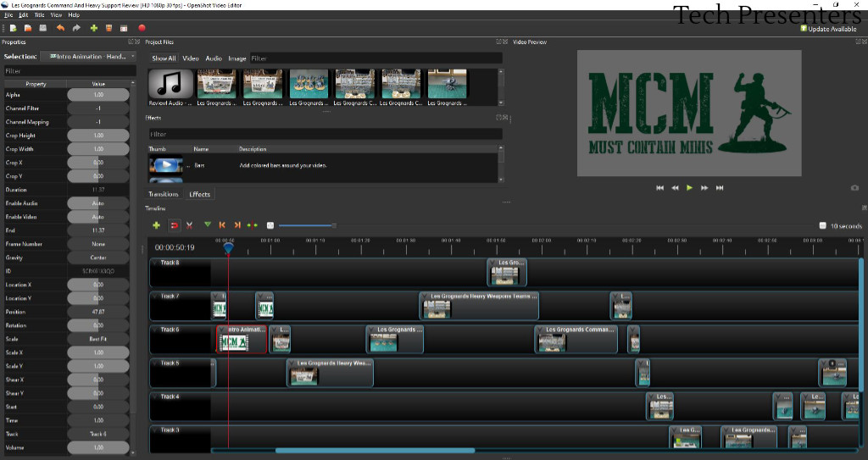Click the Properties filter field

pos(70,71)
